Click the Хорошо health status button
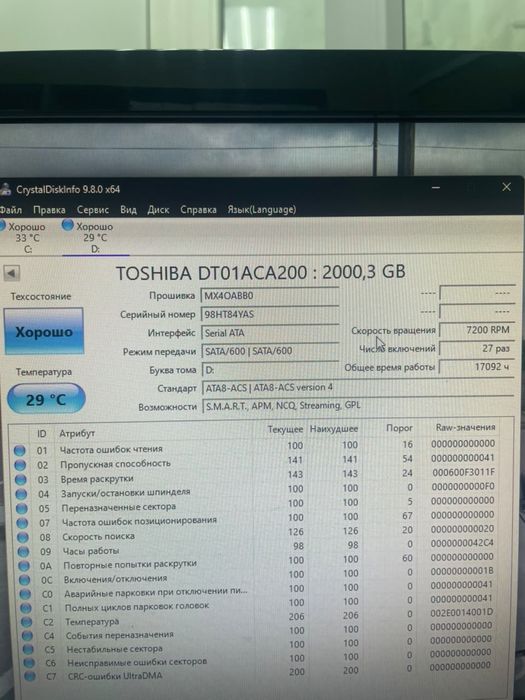The image size is (525, 700). tap(43, 331)
